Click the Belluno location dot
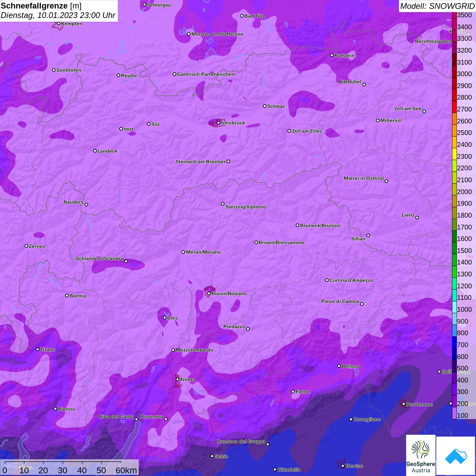The height and width of the screenshot is (476, 476). 339,366
